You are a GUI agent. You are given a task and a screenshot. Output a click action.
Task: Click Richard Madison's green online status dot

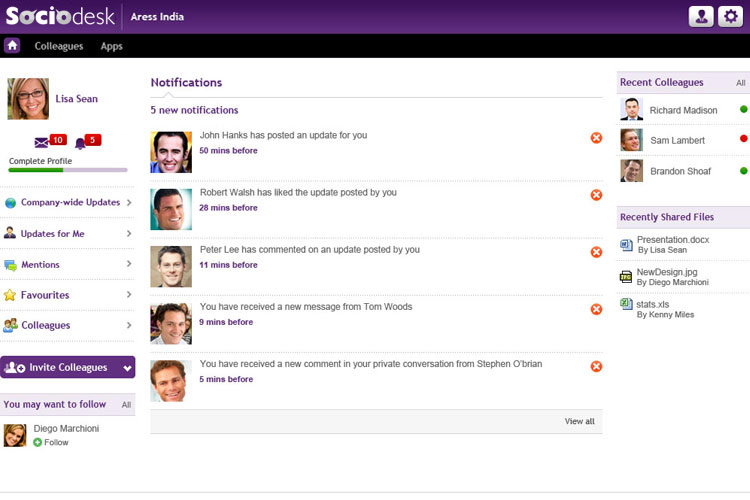tap(744, 109)
